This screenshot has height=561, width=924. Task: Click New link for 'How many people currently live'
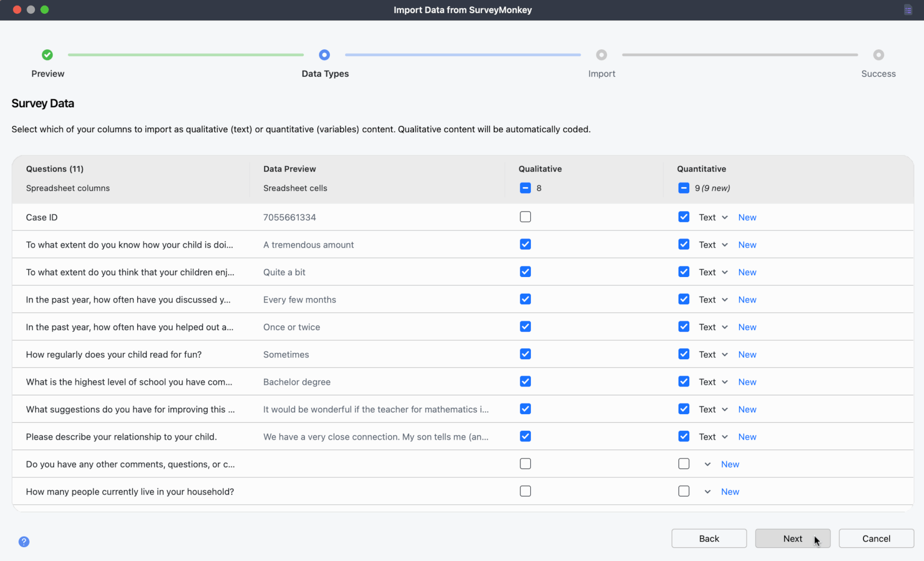click(x=730, y=492)
